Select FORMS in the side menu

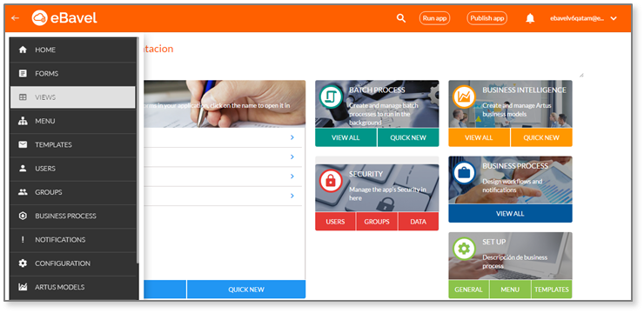coord(73,73)
